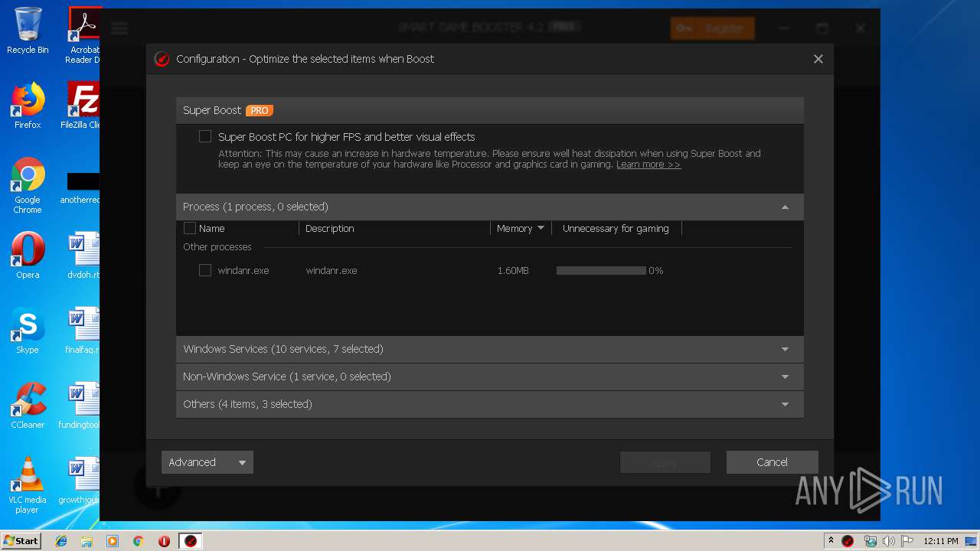The image size is (980, 551).
Task: Click the 12:11 PM system clock
Action: click(x=940, y=541)
